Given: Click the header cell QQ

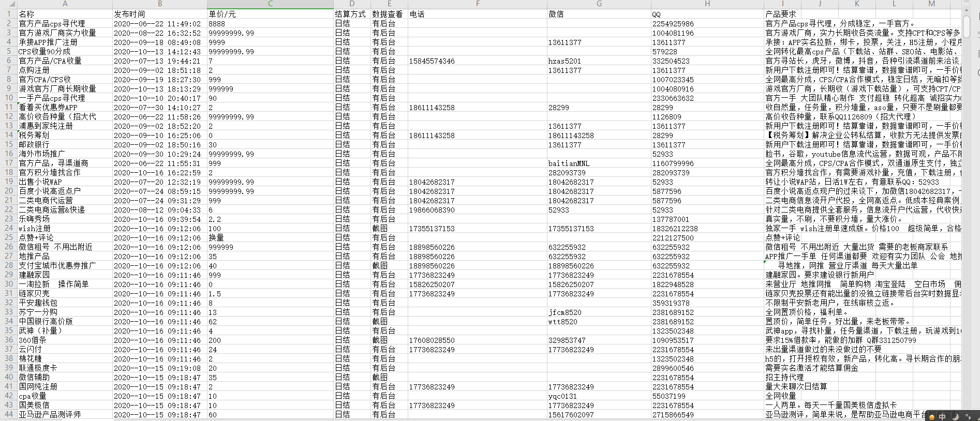Looking at the screenshot, I should point(707,14).
